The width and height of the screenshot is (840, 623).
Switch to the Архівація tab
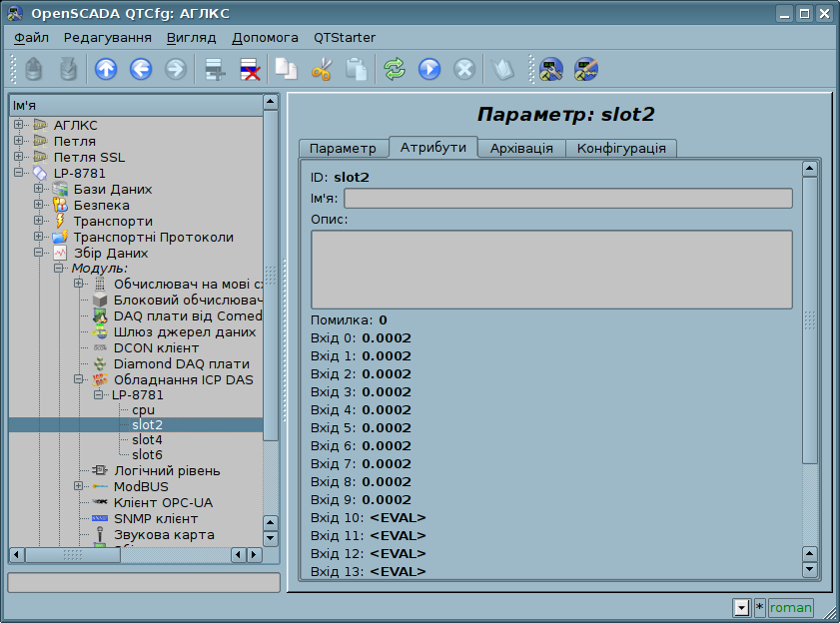[521, 148]
